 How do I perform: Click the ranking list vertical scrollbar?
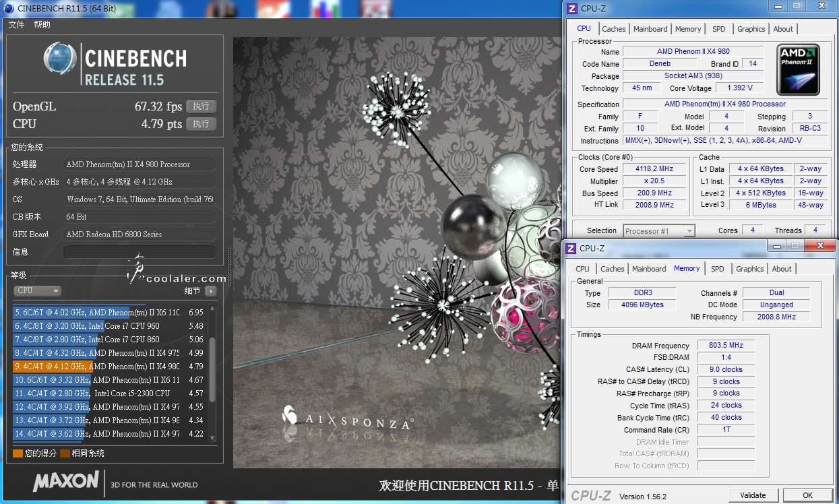(212, 373)
